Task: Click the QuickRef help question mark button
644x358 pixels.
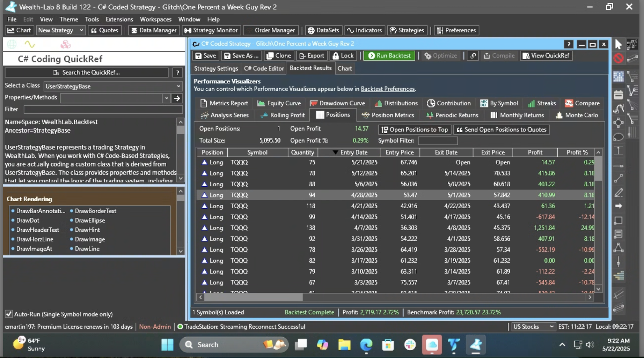Action: point(177,73)
